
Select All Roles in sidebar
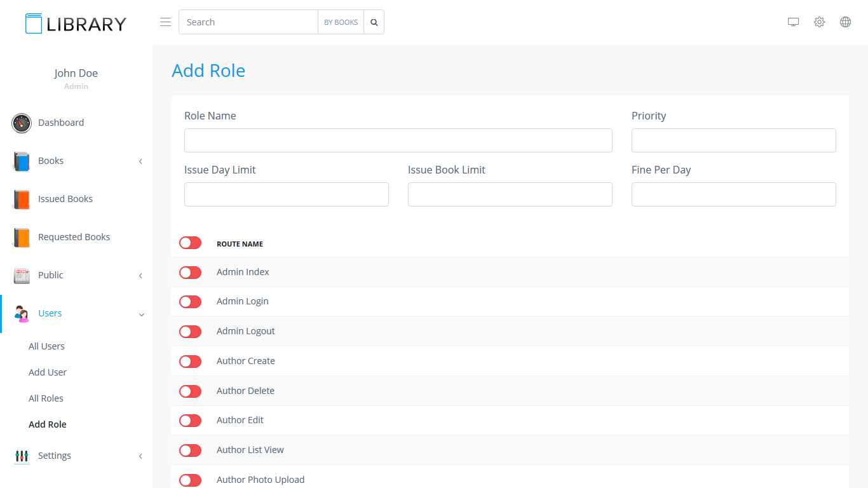point(46,398)
